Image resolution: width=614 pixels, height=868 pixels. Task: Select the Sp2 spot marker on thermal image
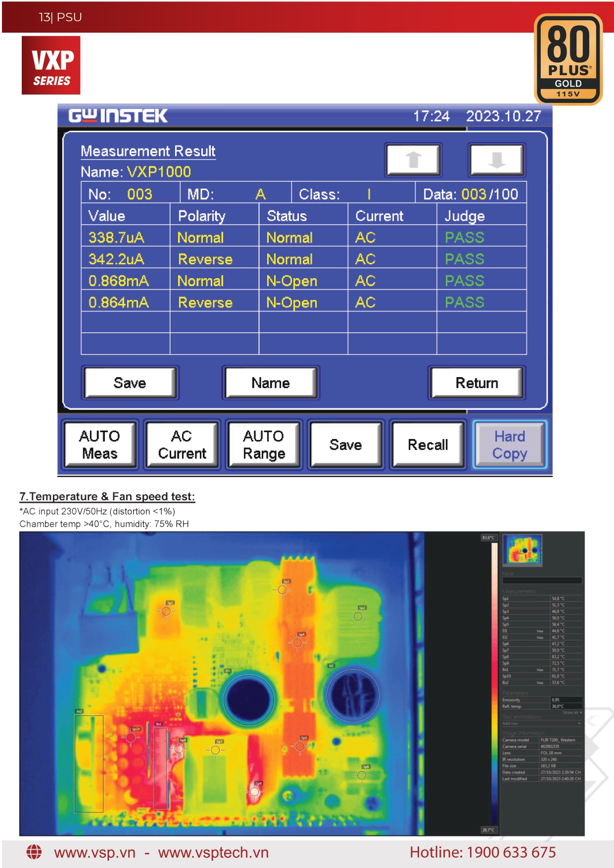282,589
